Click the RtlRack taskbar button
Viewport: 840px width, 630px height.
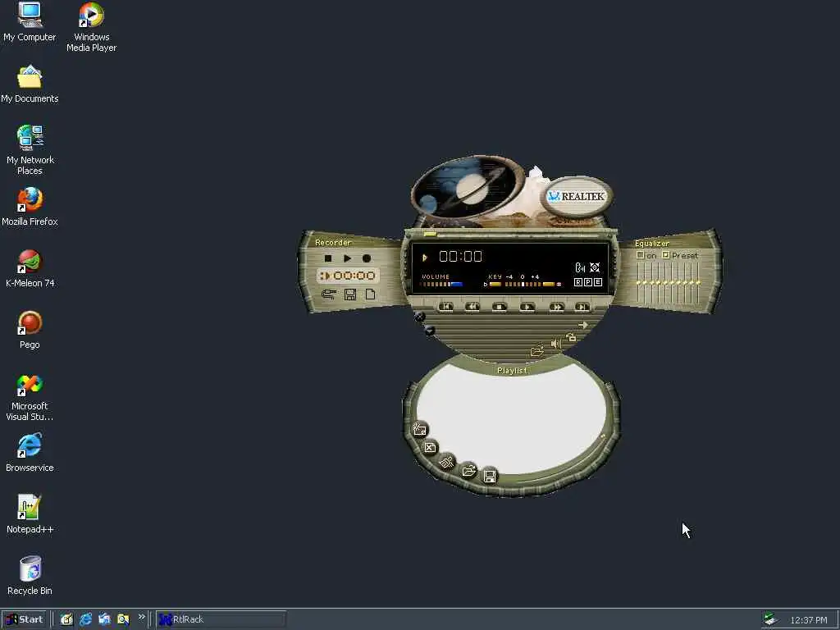click(x=221, y=619)
